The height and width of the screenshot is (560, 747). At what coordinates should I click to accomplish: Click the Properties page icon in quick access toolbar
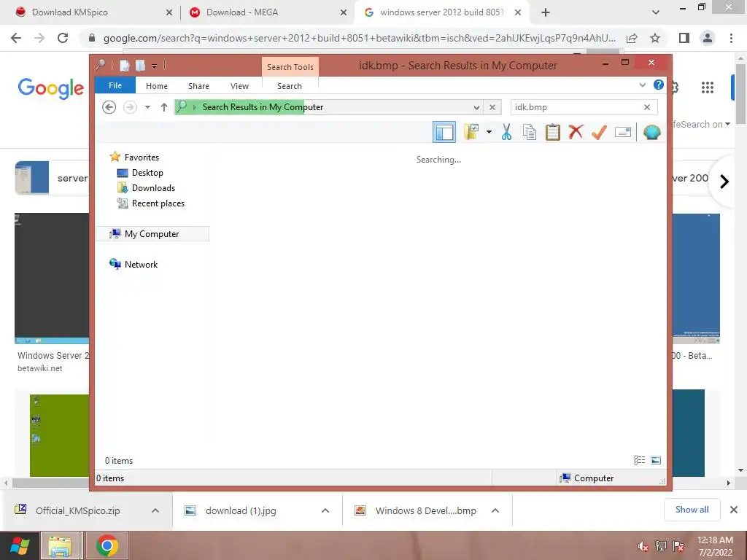(124, 66)
